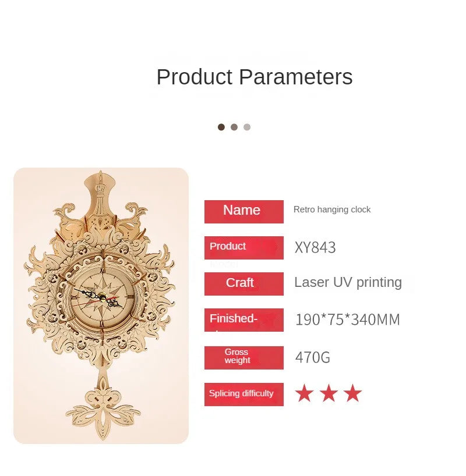The width and height of the screenshot is (466, 476).
Task: Select the dark brown first dot
Action: (221, 127)
